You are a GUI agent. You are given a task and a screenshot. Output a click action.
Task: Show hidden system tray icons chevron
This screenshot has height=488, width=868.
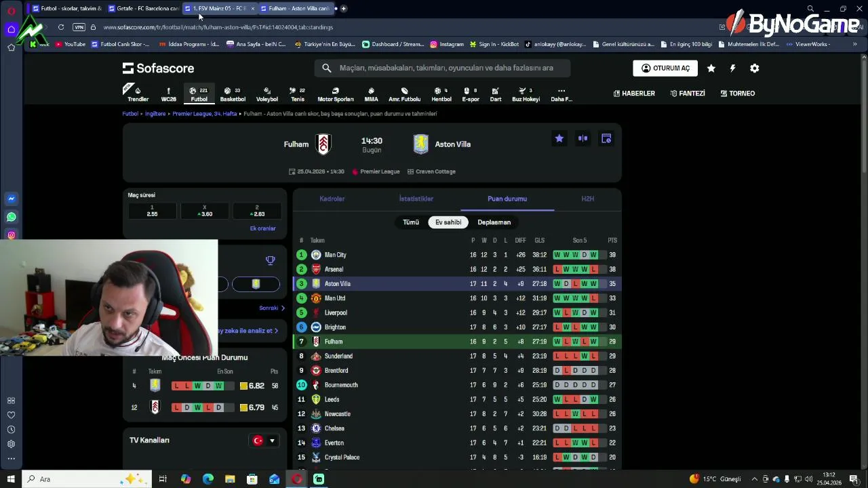pyautogui.click(x=754, y=479)
